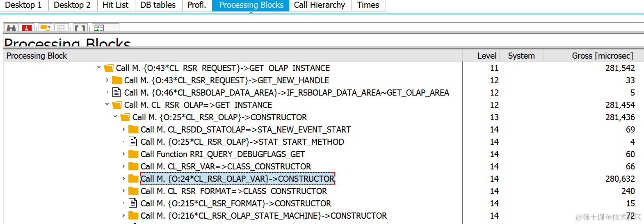This screenshot has height=224, width=644.
Task: Click the folder icon of CL_RSR_VAR=>CLASS_CONSTRUCTOR
Action: (133, 167)
